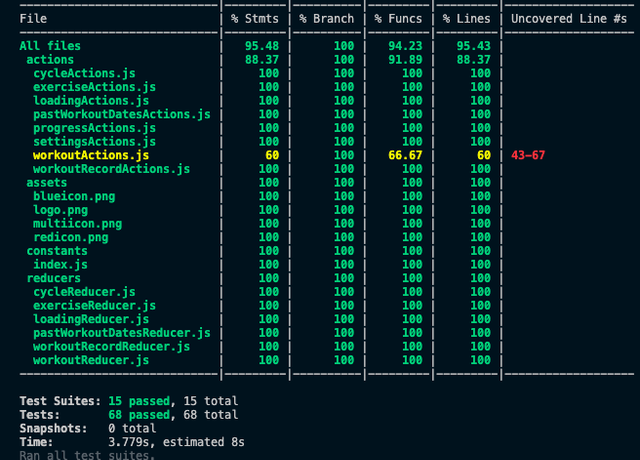Image resolution: width=640 pixels, height=460 pixels.
Task: Click the 88.37 statements value in actions row
Action: (262, 60)
